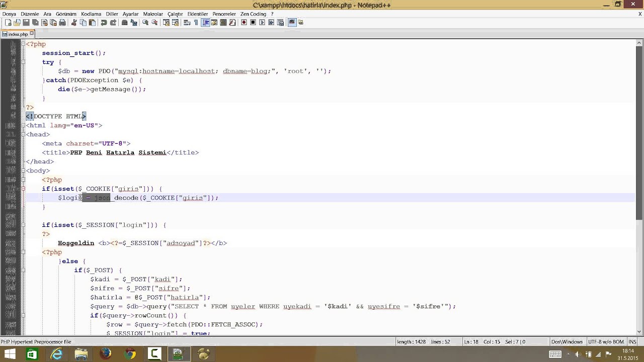This screenshot has width=644, height=362.
Task: Click the Hoşgeldin text line
Action: click(x=142, y=243)
